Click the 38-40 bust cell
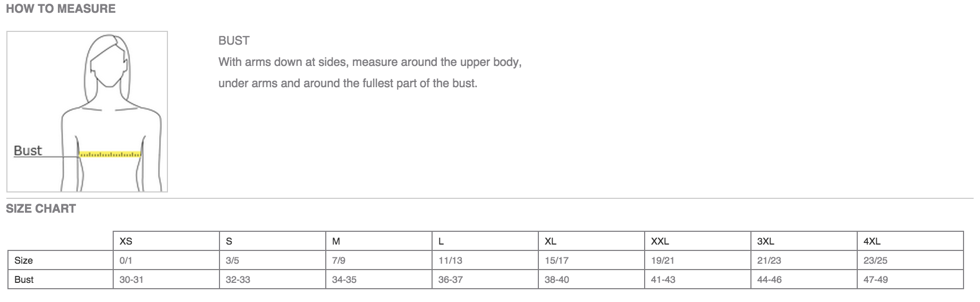The image size is (980, 302). click(556, 280)
